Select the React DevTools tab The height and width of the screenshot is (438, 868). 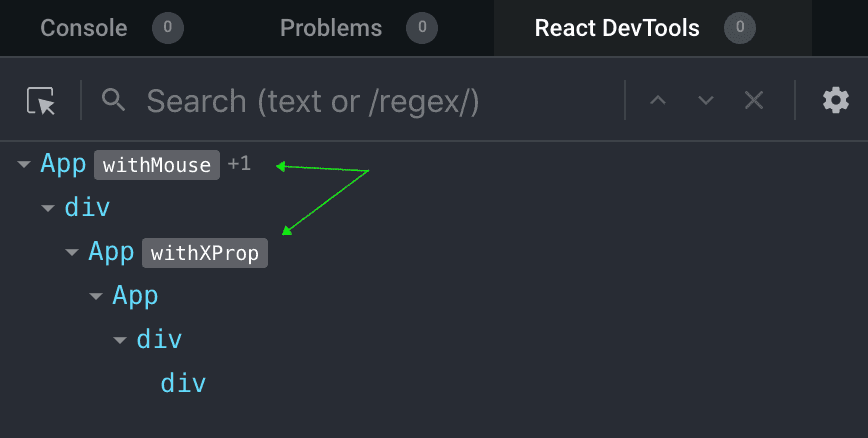[x=617, y=28]
